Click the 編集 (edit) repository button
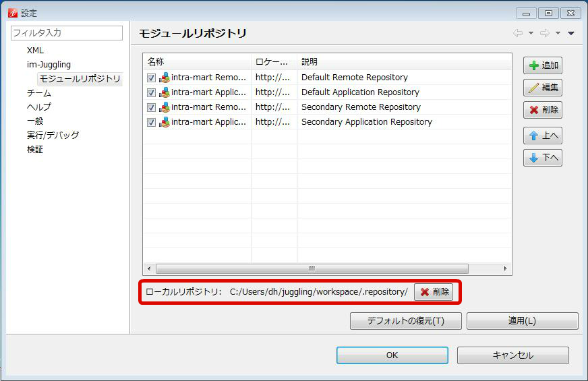 (543, 88)
